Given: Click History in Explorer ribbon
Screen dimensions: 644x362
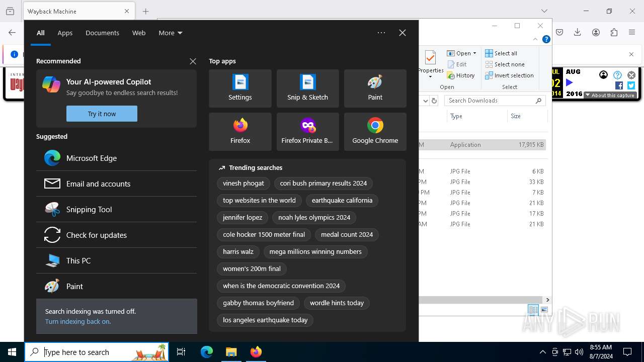Looking at the screenshot, I should click(461, 75).
